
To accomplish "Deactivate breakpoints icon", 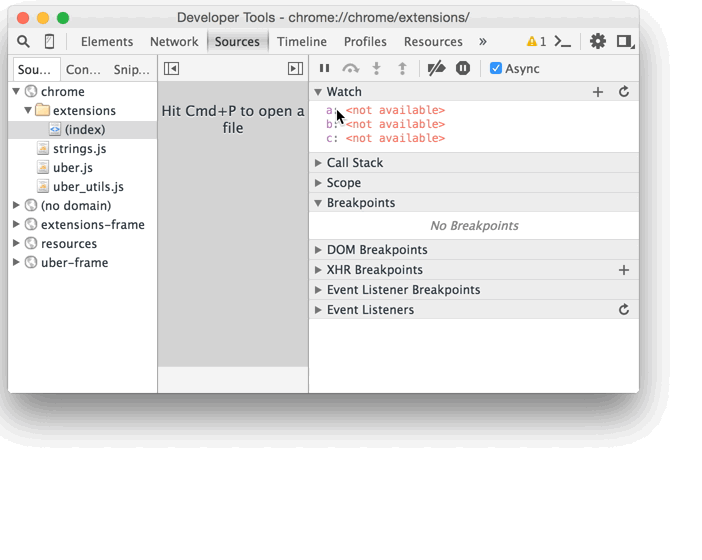I will [x=436, y=68].
